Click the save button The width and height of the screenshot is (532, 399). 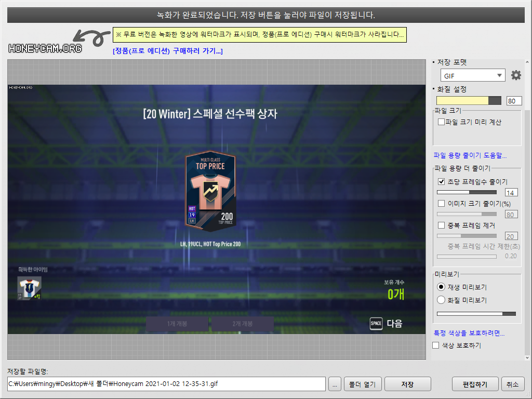click(407, 384)
